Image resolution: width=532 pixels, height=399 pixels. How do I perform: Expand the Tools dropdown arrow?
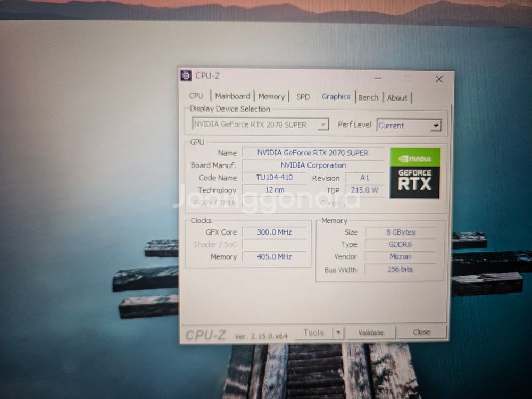pos(338,332)
